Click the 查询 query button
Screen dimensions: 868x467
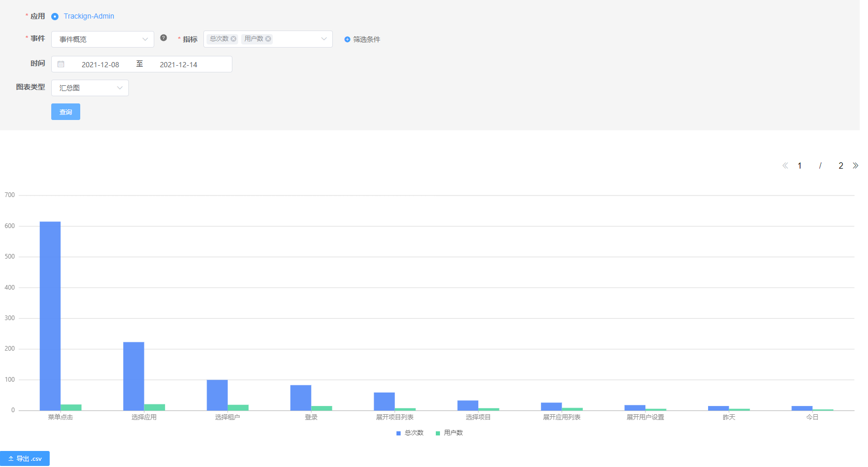click(x=66, y=112)
